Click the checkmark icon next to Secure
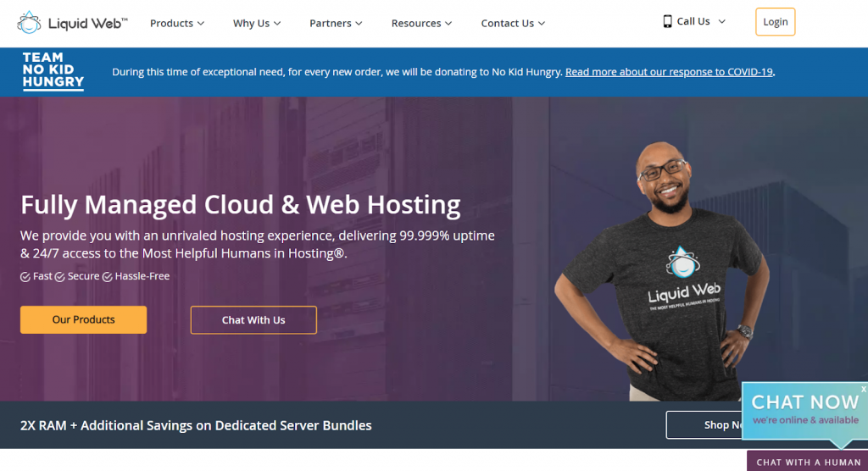 [x=60, y=277]
